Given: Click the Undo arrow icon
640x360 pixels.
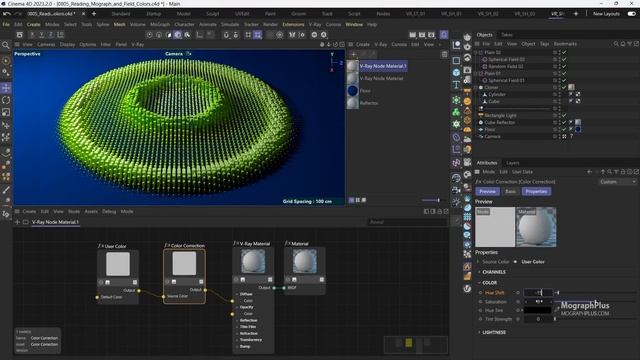Looking at the screenshot, I should pyautogui.click(x=7, y=14).
